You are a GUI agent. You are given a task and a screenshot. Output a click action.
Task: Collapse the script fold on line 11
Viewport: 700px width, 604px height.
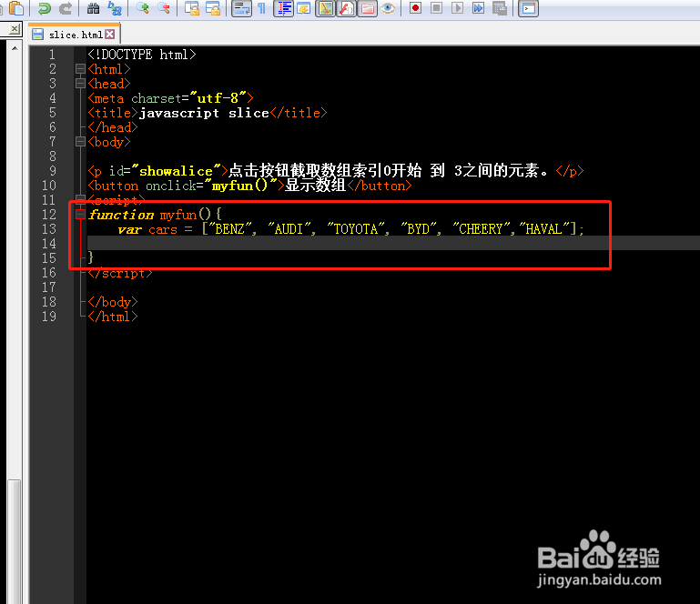80,199
